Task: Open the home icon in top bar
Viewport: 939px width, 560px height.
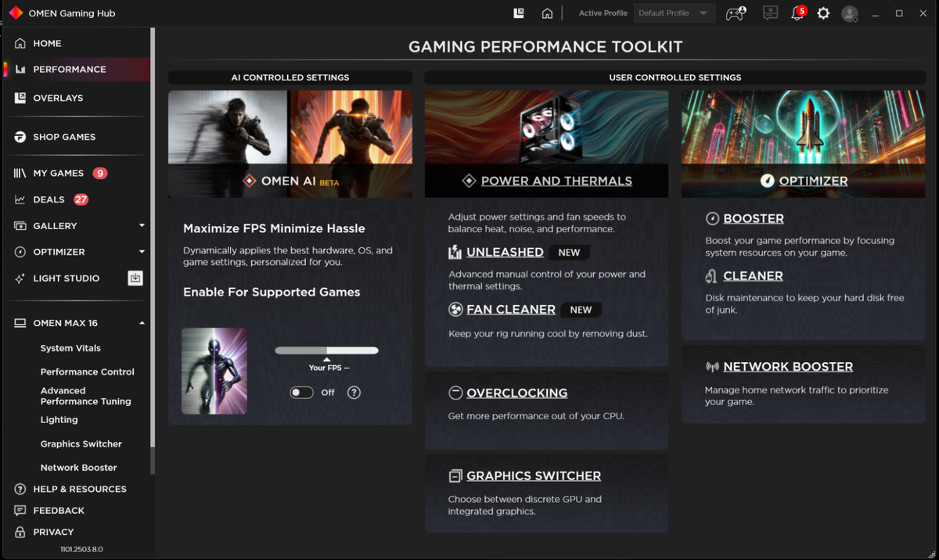Action: pos(547,13)
